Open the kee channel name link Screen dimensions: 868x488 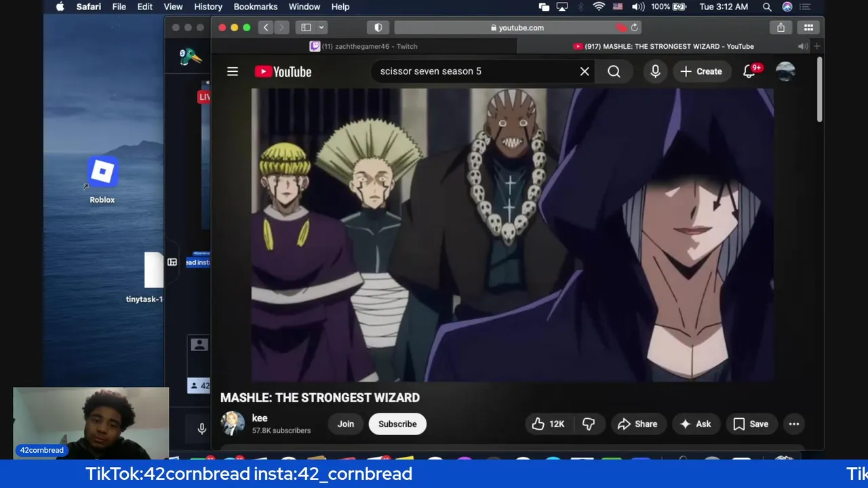260,418
